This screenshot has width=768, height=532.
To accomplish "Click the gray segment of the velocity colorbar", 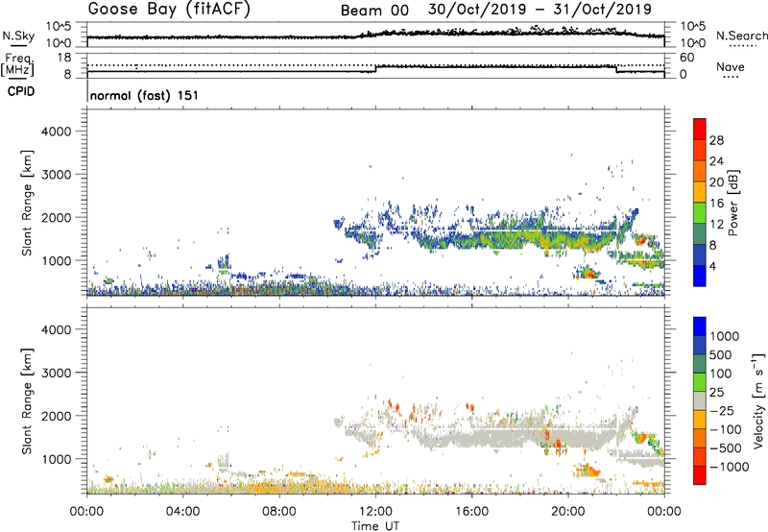I will point(700,400).
